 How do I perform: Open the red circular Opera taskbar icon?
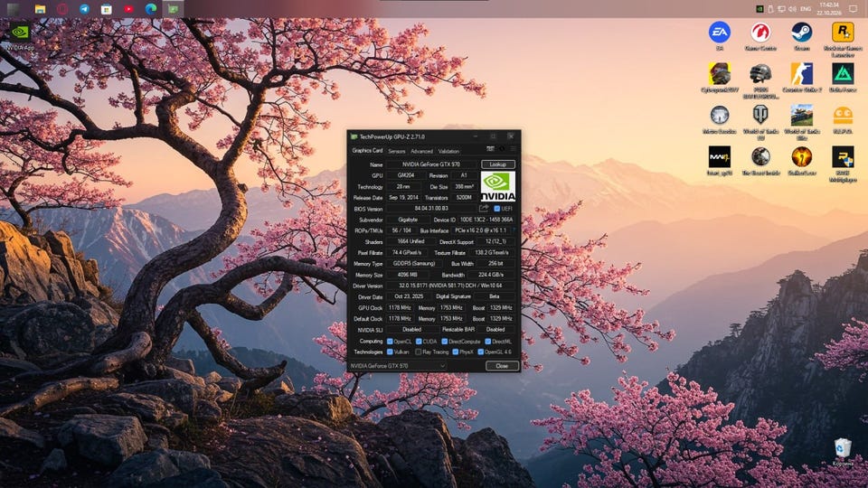click(62, 9)
